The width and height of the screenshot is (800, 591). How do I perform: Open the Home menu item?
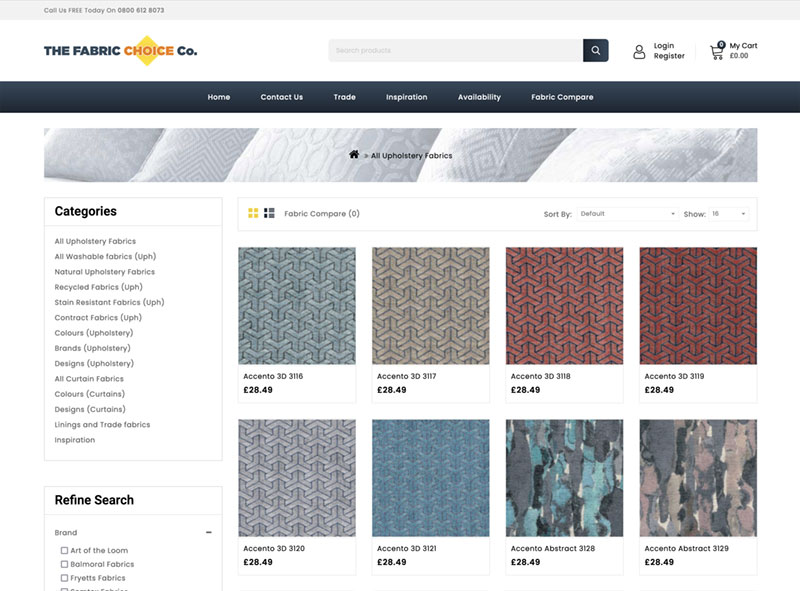point(219,97)
